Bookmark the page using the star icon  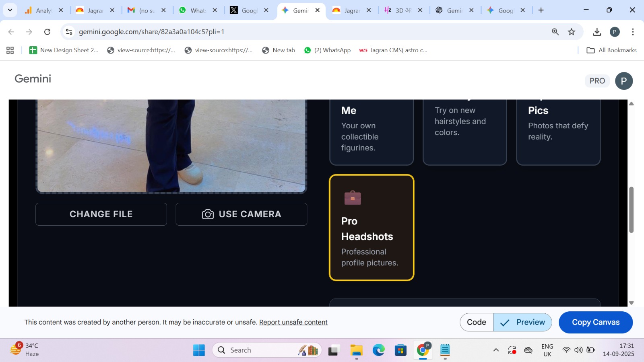click(571, 31)
